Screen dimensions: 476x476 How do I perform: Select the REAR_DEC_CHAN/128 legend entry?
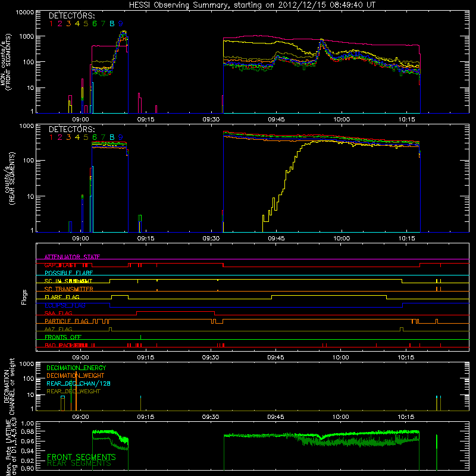tap(79, 383)
